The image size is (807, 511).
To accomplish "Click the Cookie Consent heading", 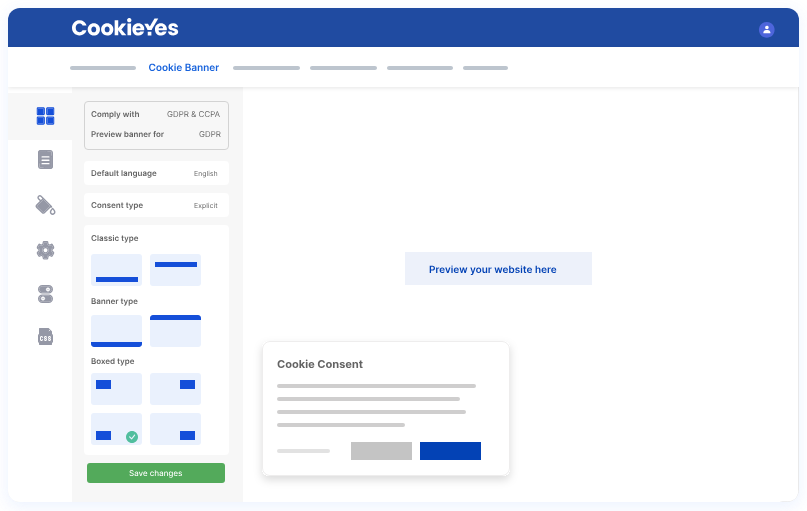I will coord(320,364).
